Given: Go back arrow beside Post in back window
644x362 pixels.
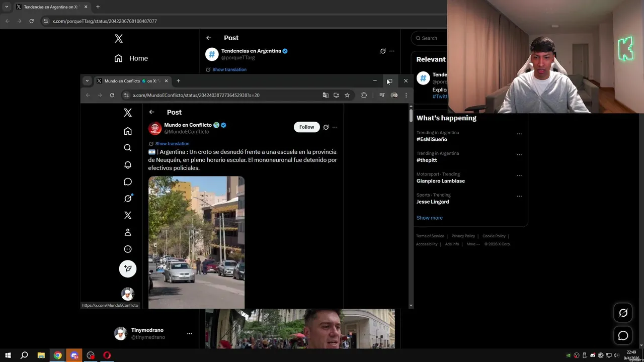Looking at the screenshot, I should [x=209, y=38].
